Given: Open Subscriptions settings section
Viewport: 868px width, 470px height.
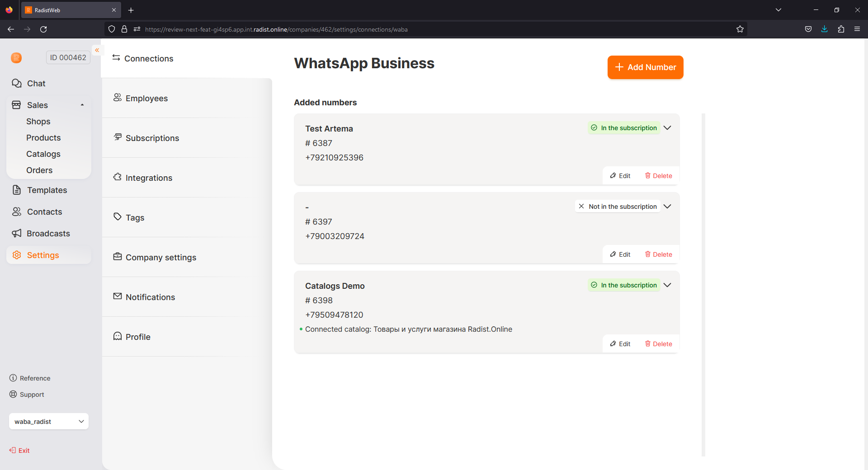Looking at the screenshot, I should click(x=152, y=138).
